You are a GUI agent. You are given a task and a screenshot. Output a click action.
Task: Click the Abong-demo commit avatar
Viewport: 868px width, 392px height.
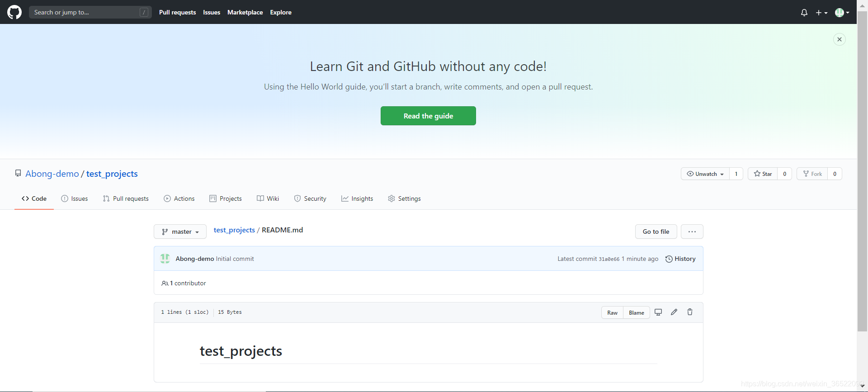click(165, 259)
